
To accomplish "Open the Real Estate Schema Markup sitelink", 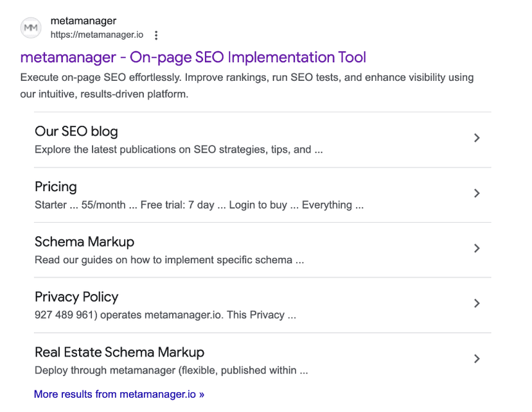I will tap(120, 352).
